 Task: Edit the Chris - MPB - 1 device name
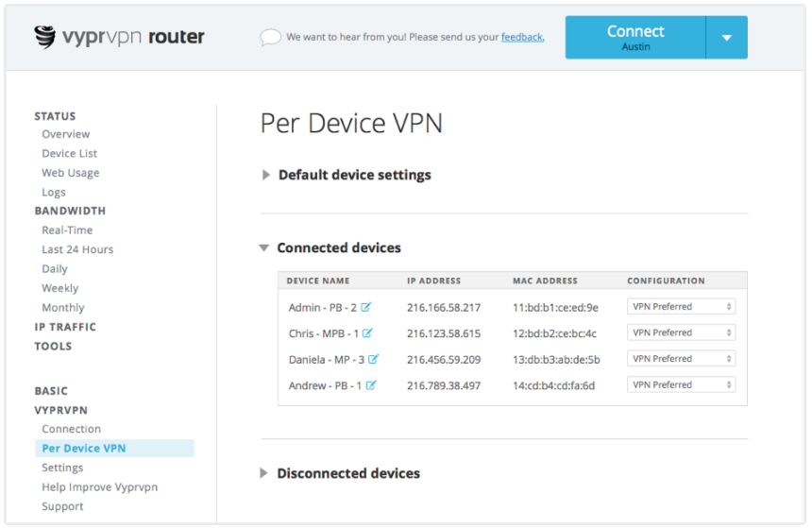(x=367, y=333)
